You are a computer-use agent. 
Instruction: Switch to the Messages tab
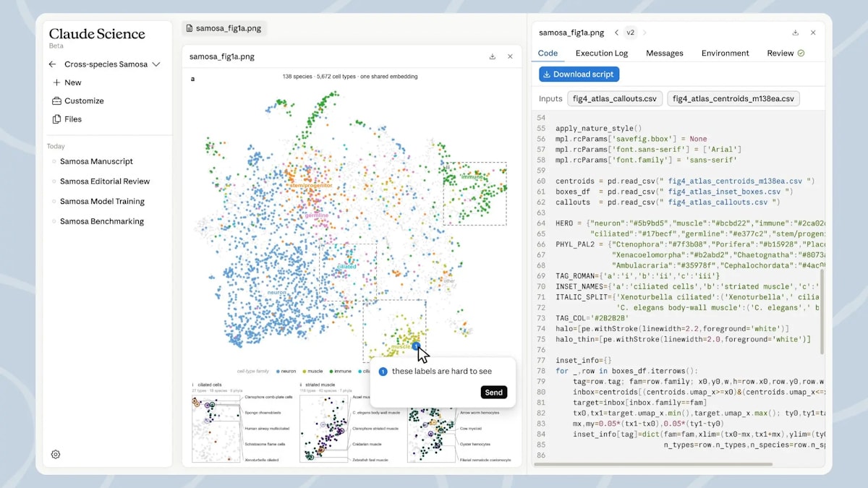pos(665,53)
